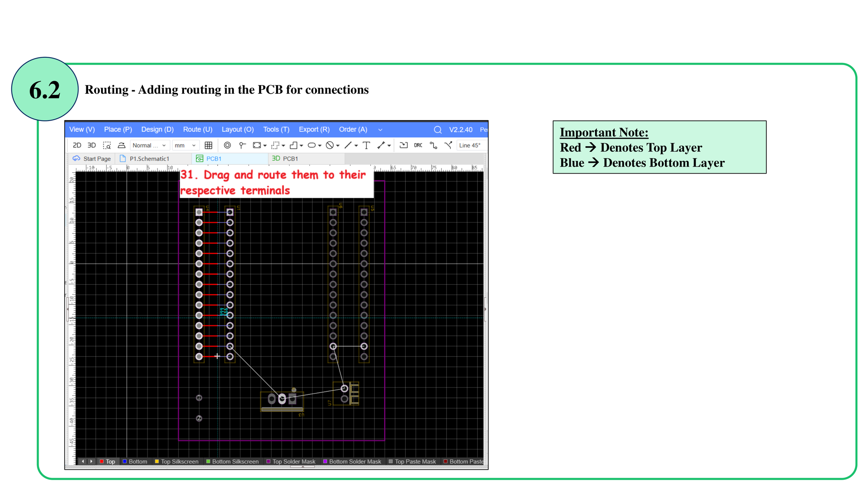Expand the prohibited region tool arrow
The width and height of the screenshot is (868, 488).
click(x=338, y=146)
